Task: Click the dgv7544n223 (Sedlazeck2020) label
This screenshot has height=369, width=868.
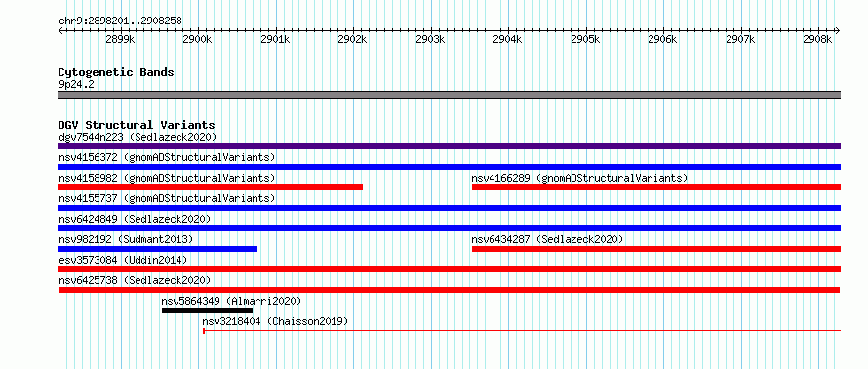Action: coord(138,137)
